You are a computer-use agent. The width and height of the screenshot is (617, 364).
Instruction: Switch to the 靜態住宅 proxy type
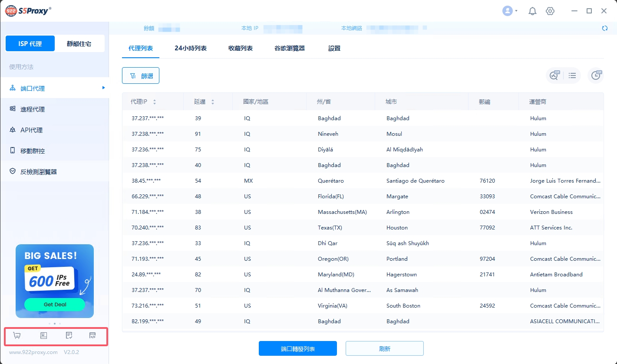[79, 44]
